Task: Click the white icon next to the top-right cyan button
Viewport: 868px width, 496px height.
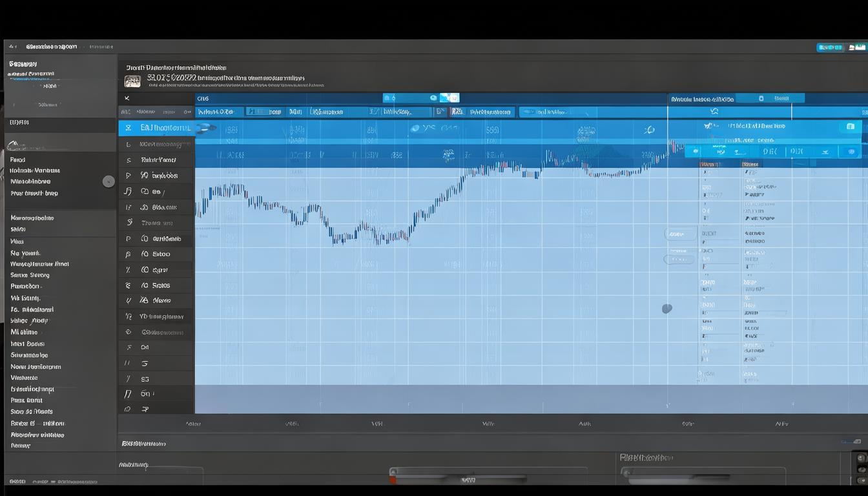Action: 857,47
